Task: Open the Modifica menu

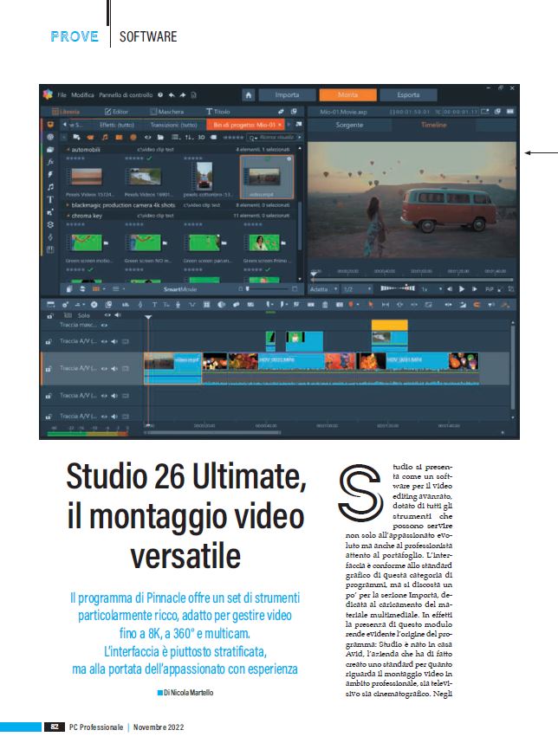Action: [x=82, y=95]
